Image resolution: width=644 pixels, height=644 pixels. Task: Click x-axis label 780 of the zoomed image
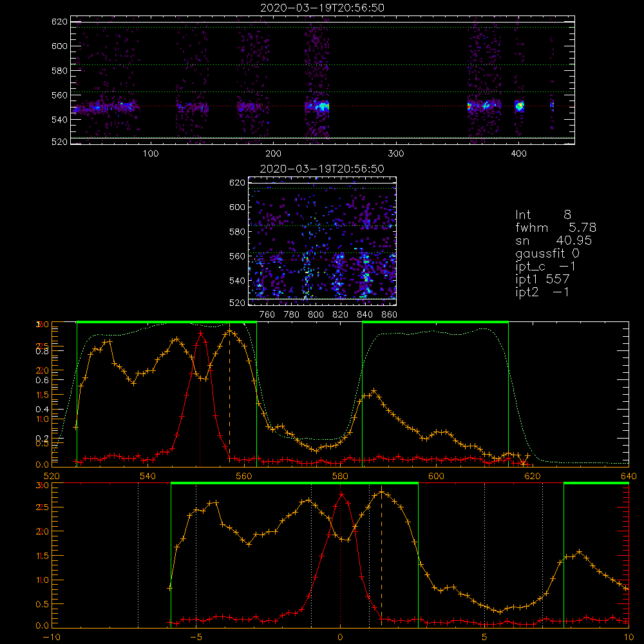point(292,315)
